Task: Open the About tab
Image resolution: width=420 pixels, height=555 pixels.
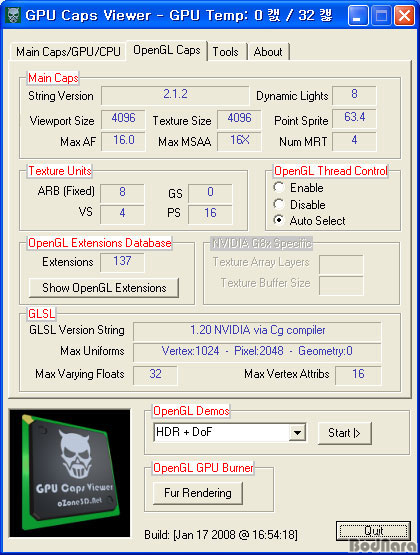Action: click(268, 52)
